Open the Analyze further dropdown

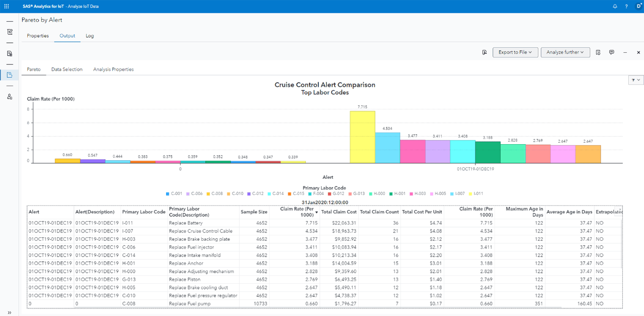point(565,52)
